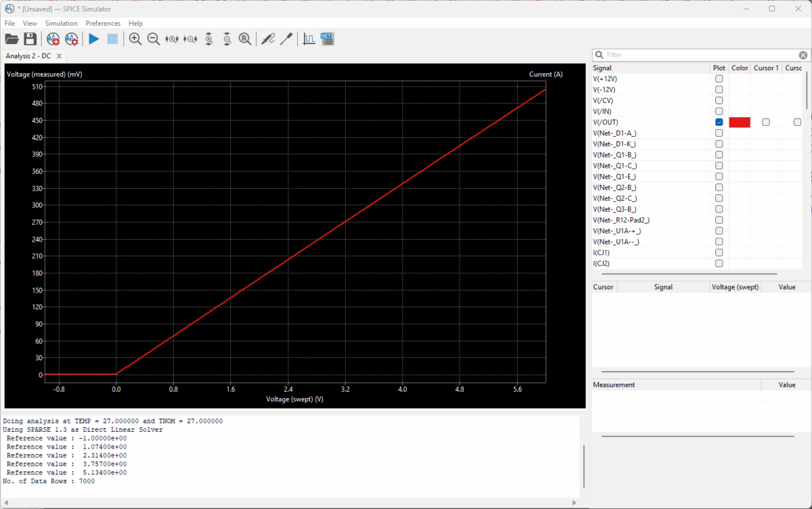Change the red color swatch of V(/OUT)
This screenshot has height=509, width=812.
(740, 122)
